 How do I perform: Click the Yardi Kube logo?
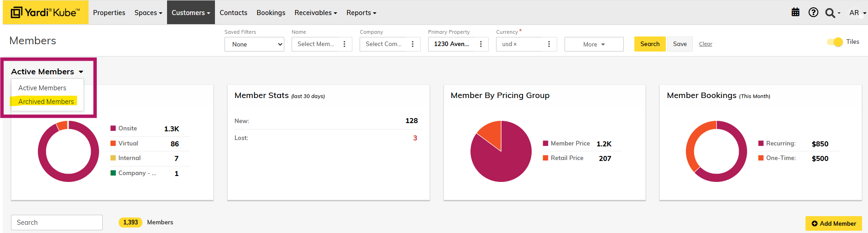[46, 12]
